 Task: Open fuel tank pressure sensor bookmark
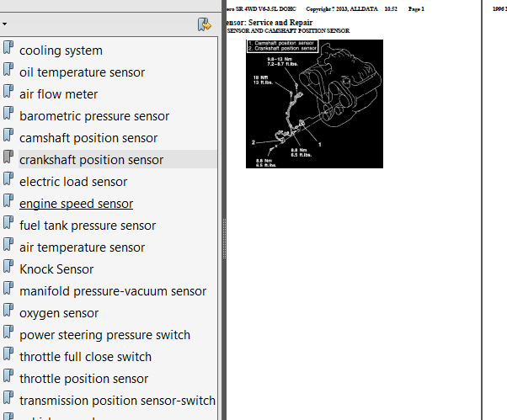pos(88,226)
